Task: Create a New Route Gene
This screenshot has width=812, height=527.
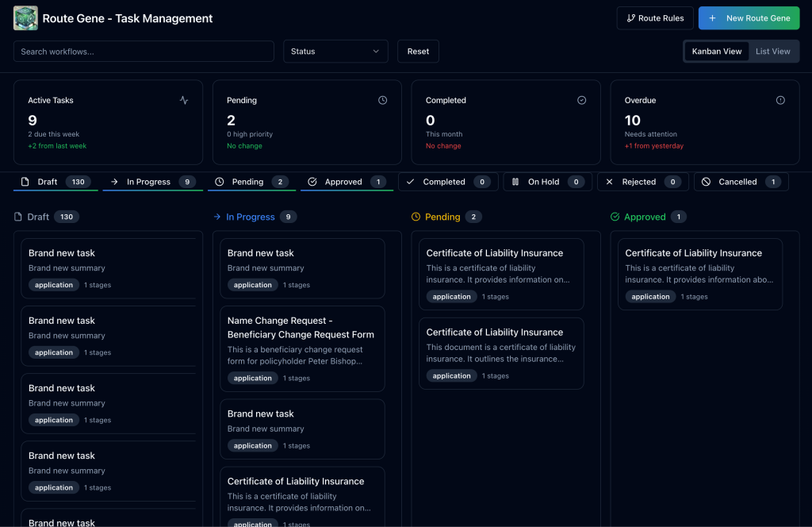Action: 749,18
